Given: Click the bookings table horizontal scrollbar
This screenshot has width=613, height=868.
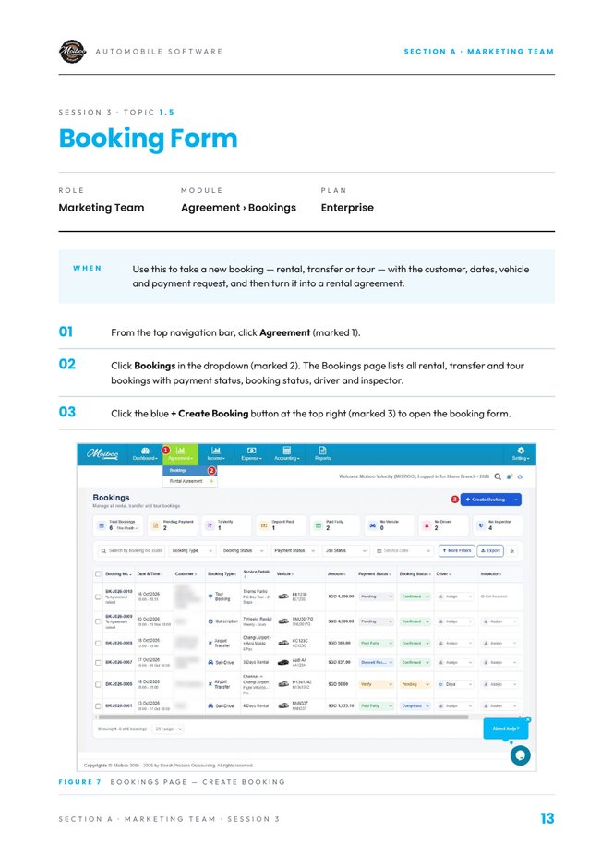Looking at the screenshot, I should (x=283, y=717).
